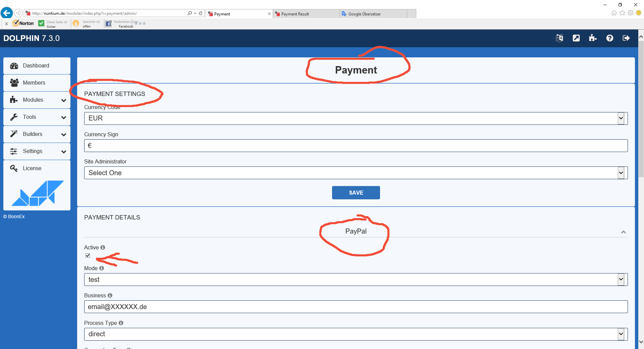Click the Dolphin tangram logo in sidebar
The width and height of the screenshot is (644, 349).
point(38,193)
